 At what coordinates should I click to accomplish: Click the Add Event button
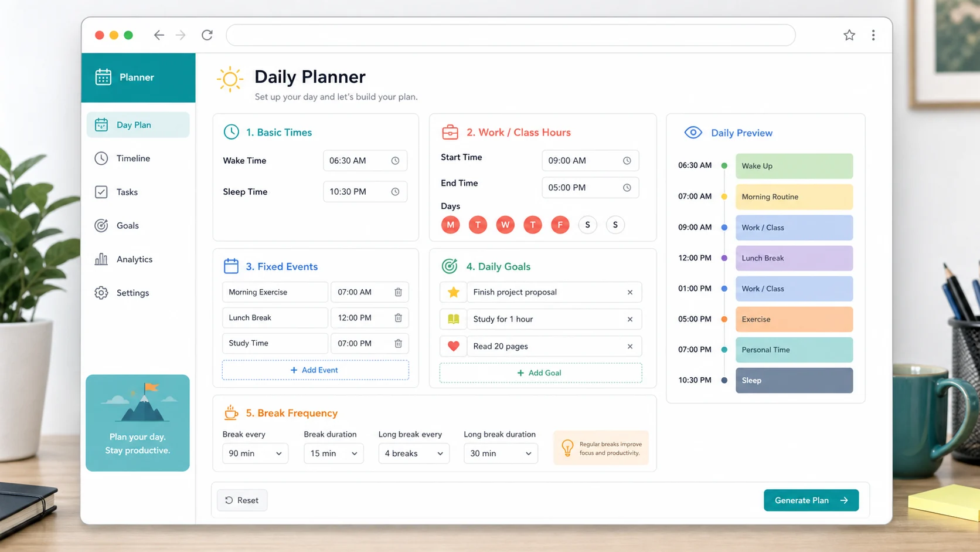[x=315, y=370]
